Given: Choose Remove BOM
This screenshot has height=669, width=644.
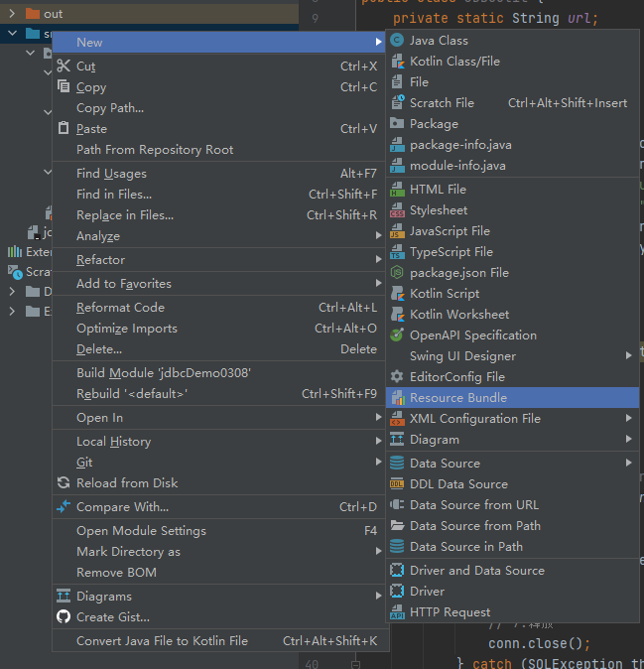Looking at the screenshot, I should (x=218, y=572).
